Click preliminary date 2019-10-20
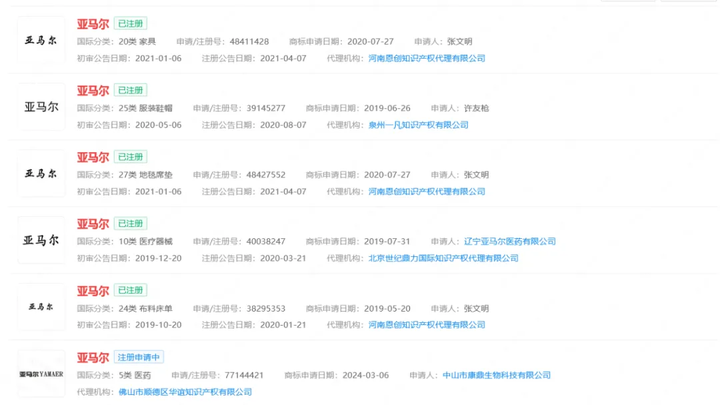 (x=158, y=325)
